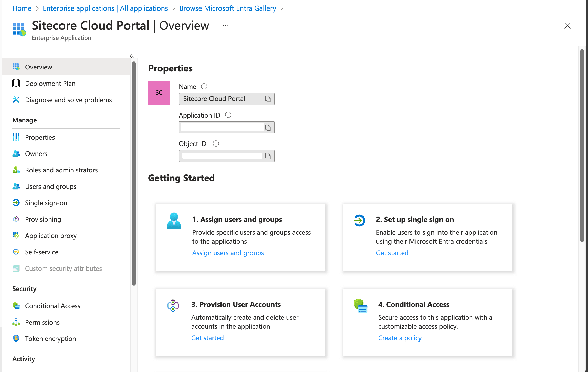The image size is (588, 372).
Task: Click the Create a policy link
Action: click(400, 338)
